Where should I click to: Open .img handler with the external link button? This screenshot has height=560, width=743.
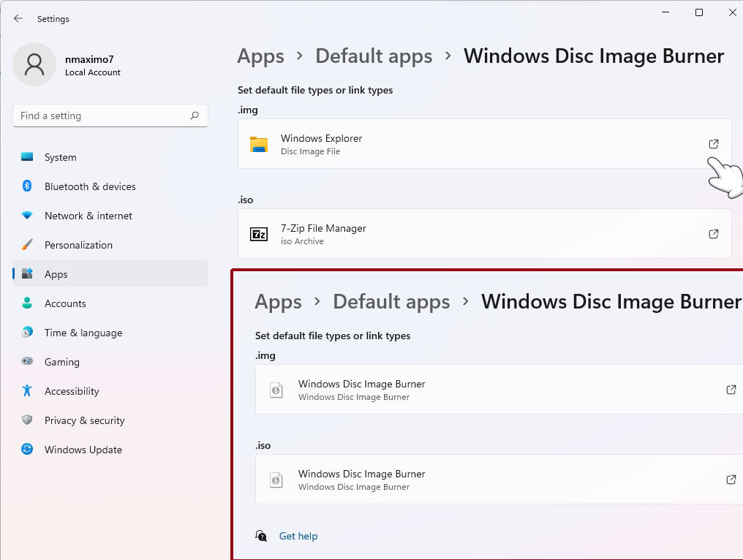pyautogui.click(x=714, y=143)
